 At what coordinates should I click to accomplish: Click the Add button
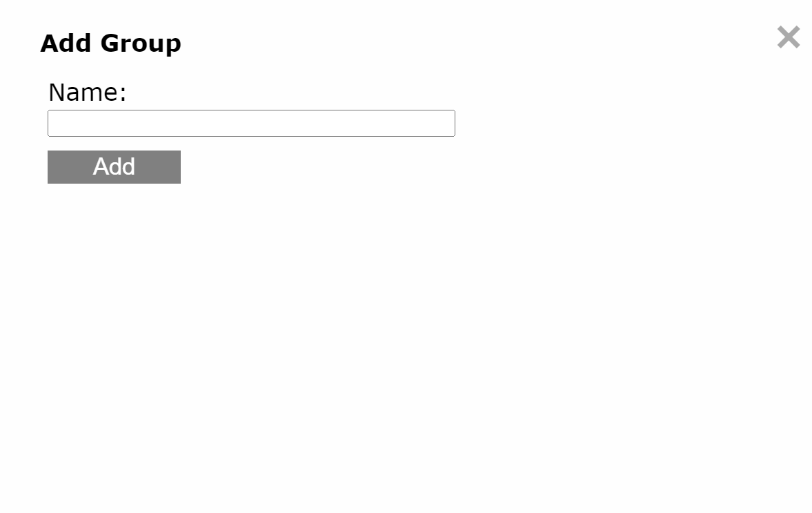(114, 167)
